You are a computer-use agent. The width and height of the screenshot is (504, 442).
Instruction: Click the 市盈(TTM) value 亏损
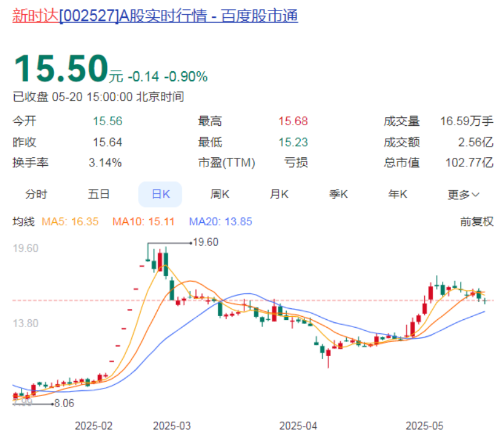coord(296,163)
